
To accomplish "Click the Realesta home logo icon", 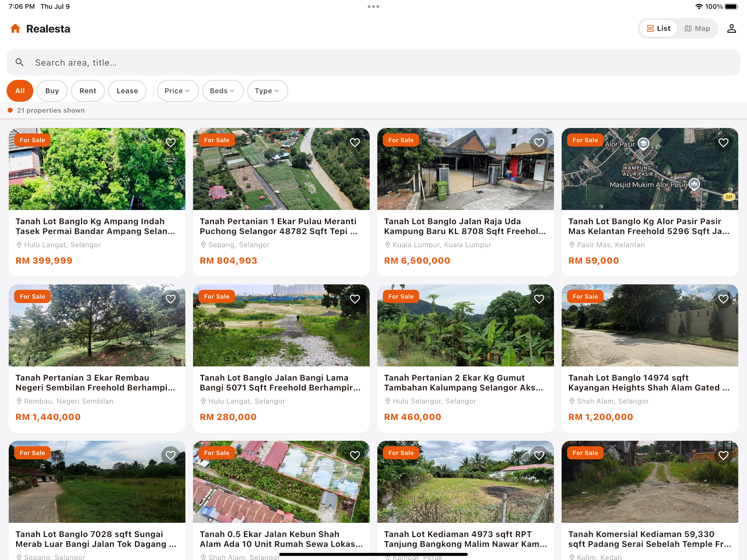I will (x=15, y=28).
